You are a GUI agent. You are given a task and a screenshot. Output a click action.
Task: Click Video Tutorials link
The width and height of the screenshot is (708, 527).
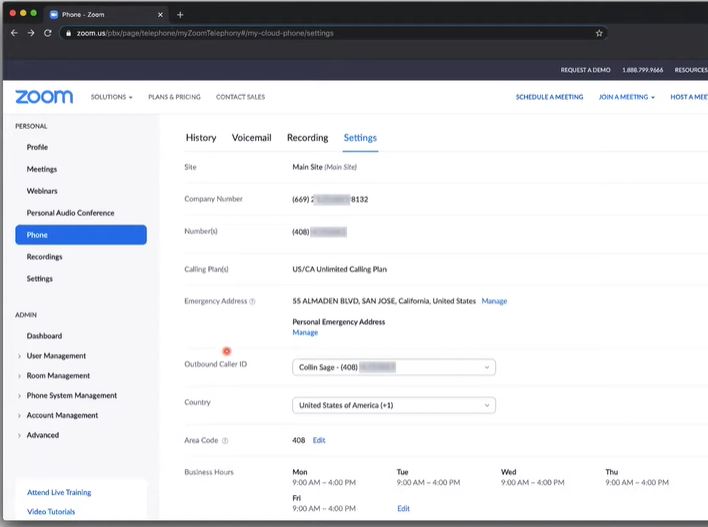point(51,512)
